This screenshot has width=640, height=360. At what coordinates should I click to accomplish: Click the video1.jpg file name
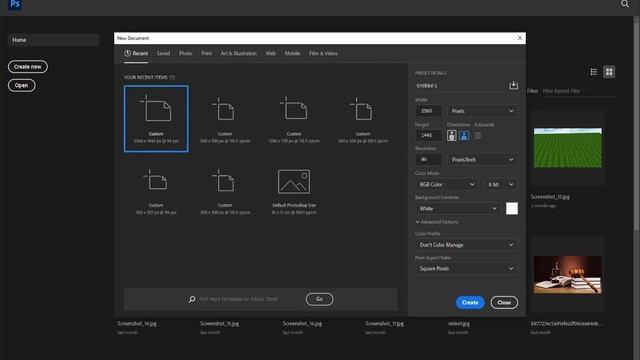[x=459, y=323]
